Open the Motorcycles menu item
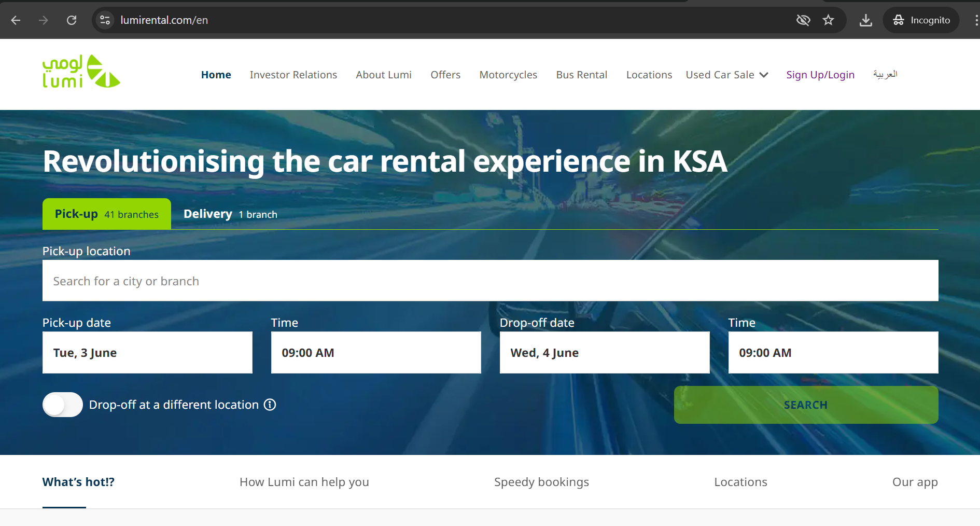The image size is (980, 526). click(x=508, y=75)
